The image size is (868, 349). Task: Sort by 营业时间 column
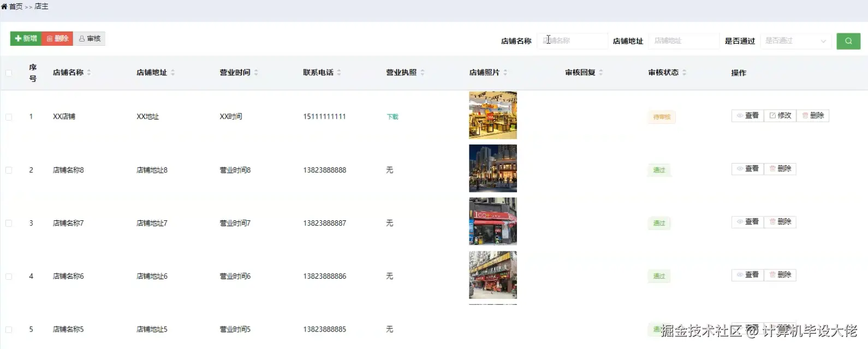point(256,73)
